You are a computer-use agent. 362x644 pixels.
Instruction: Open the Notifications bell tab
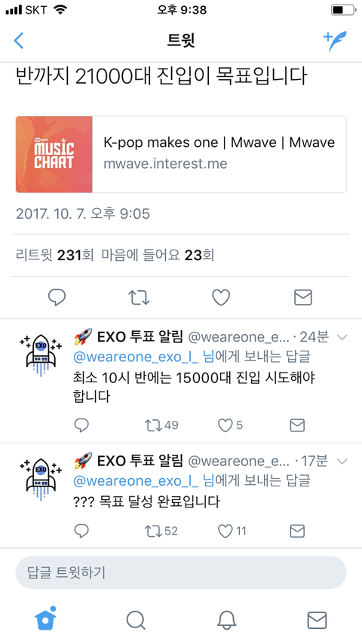[226, 620]
